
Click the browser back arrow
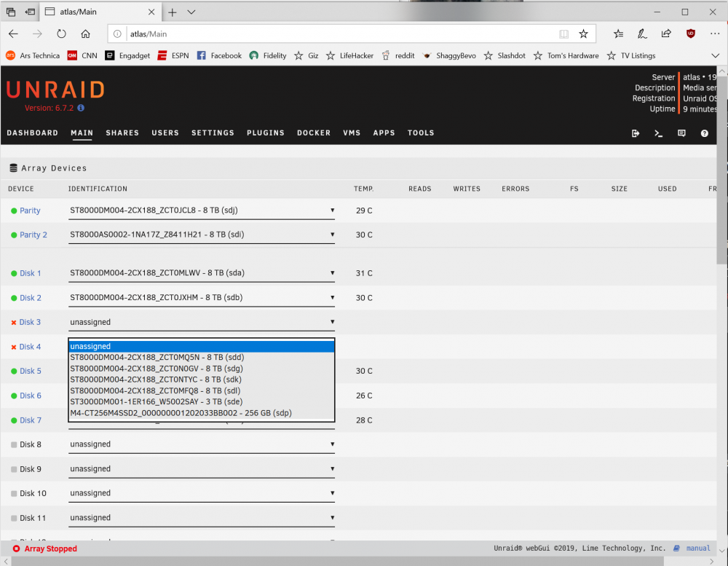13,34
